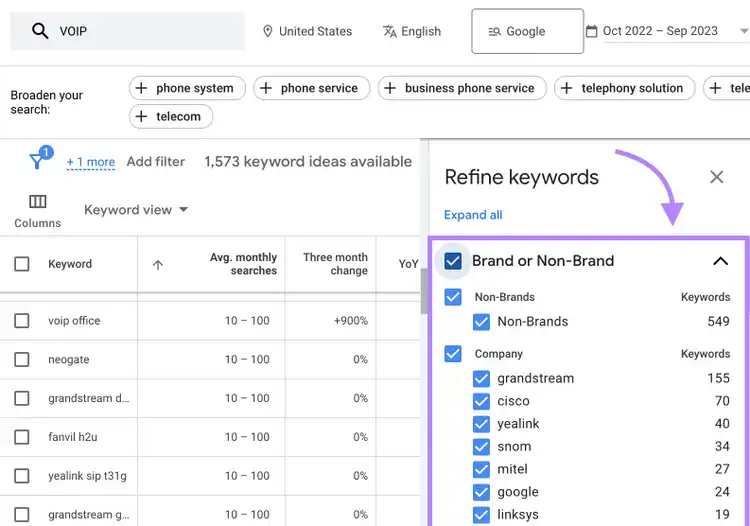Click plus icon on business phone service chip
Viewport: 750px width, 526px height.
pos(390,88)
